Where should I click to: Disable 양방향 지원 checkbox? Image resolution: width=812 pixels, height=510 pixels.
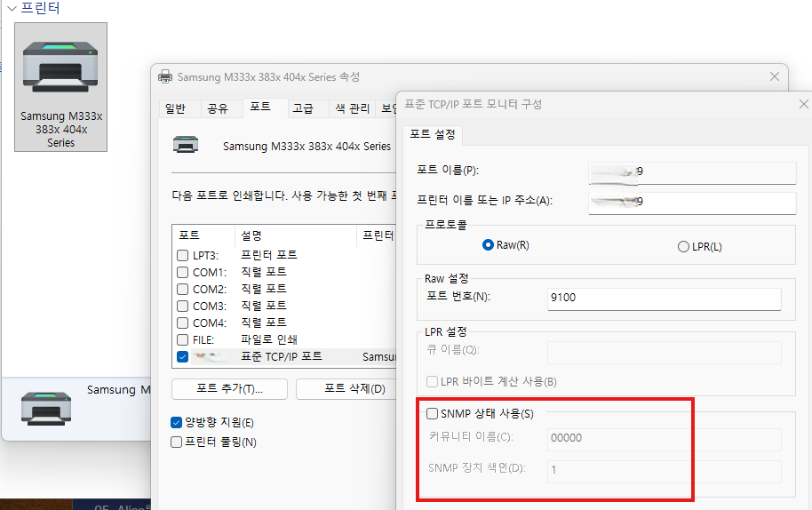[x=176, y=423]
